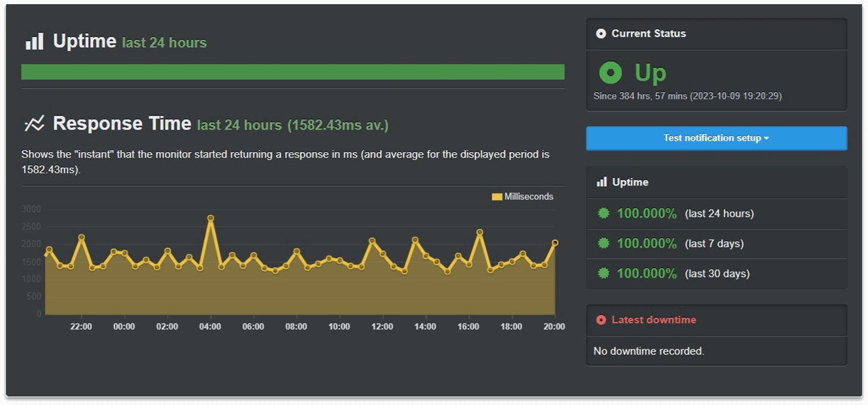Click the green badge beside last 30 days
868x405 pixels.
[x=604, y=273]
